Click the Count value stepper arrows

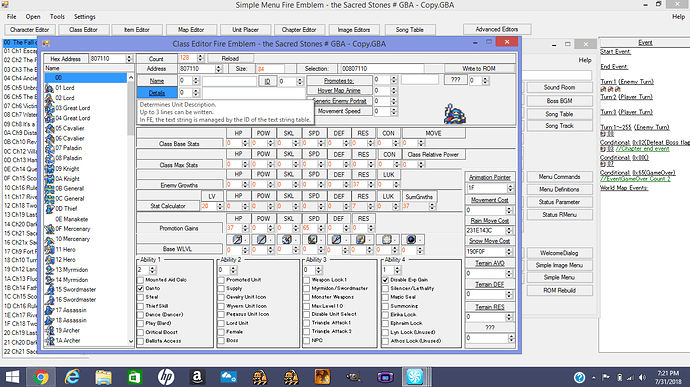pos(200,58)
